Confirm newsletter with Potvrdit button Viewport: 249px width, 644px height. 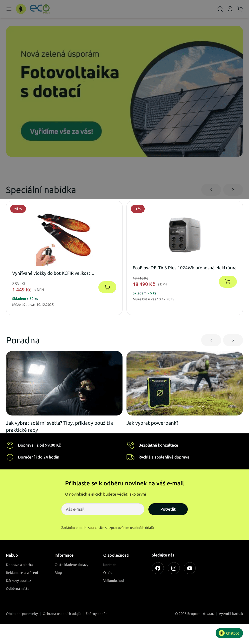pos(168,509)
